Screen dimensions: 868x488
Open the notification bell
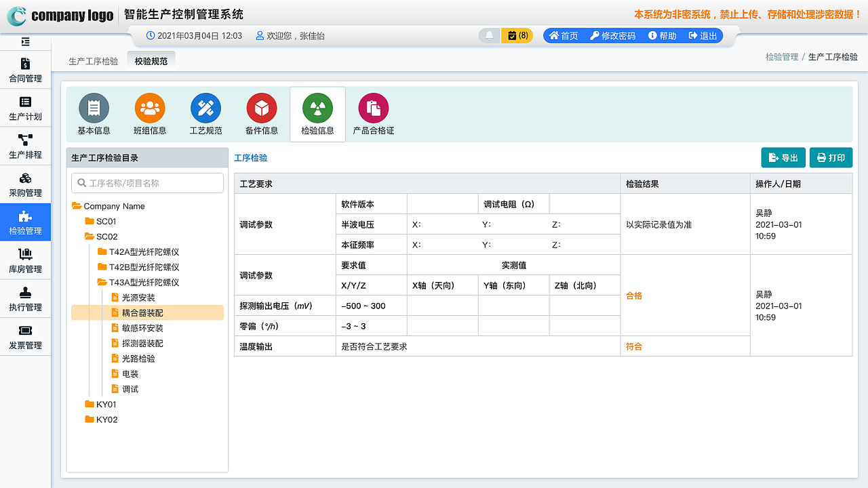click(489, 35)
